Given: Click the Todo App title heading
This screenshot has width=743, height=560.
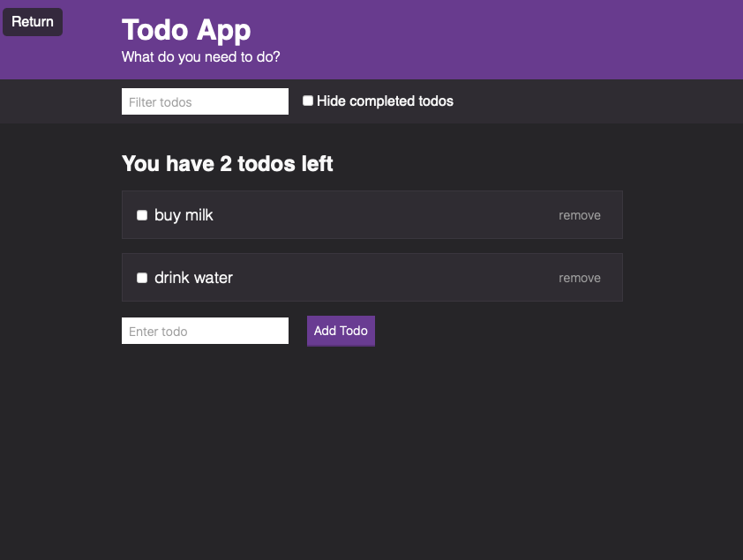Looking at the screenshot, I should point(186,31).
